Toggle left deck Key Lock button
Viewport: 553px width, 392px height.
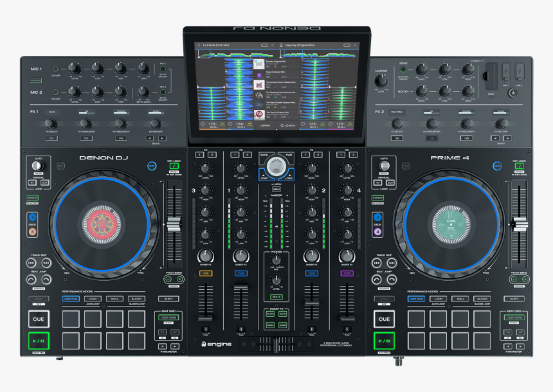click(x=174, y=166)
